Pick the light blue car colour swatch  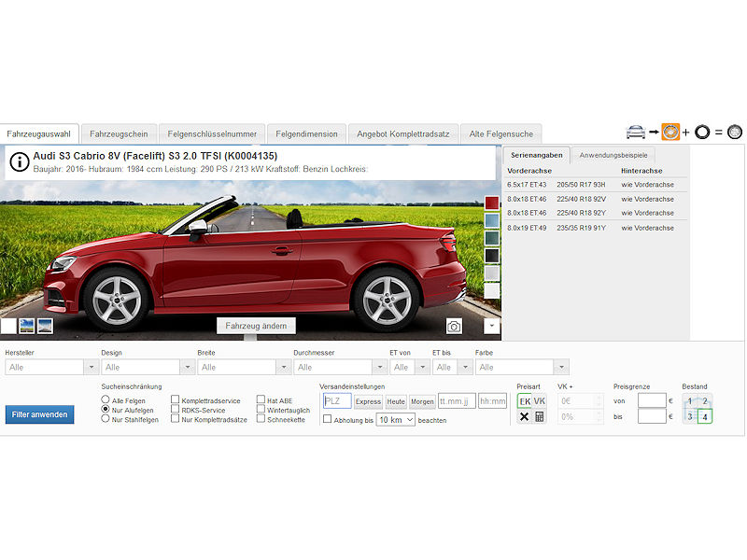pos(492,220)
